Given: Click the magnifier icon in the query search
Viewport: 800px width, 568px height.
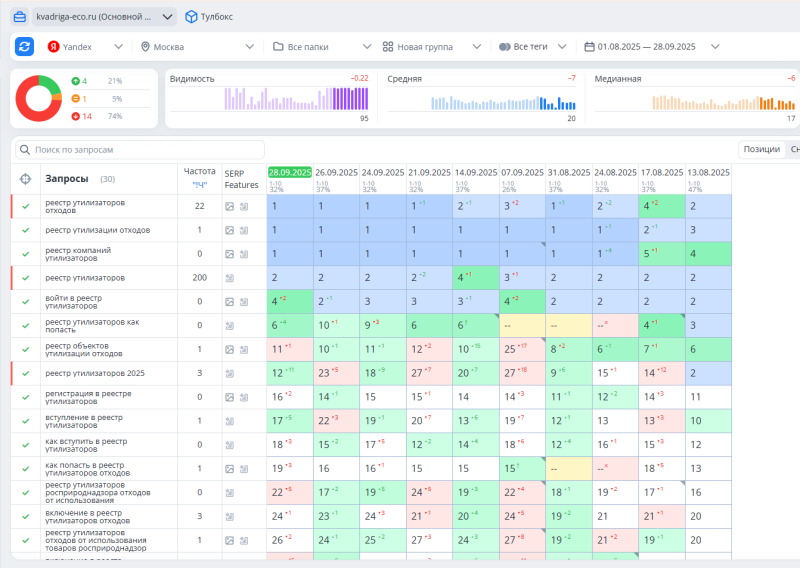Looking at the screenshot, I should click(24, 150).
